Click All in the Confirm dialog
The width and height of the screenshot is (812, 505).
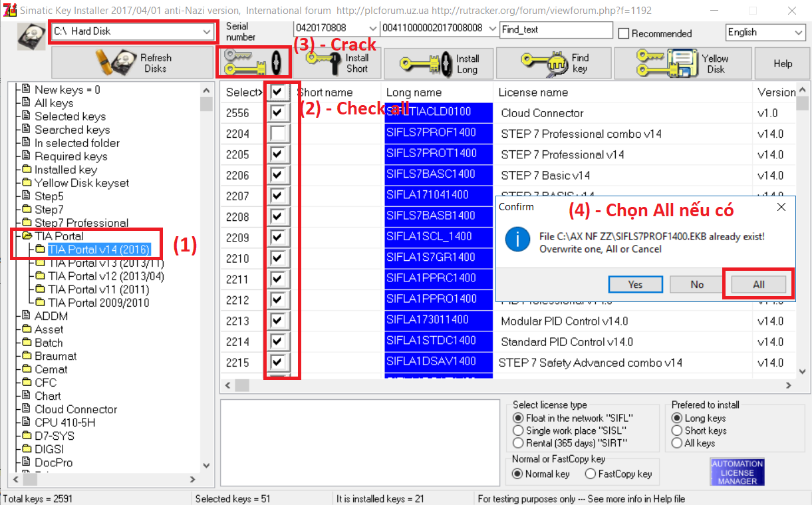click(x=759, y=284)
